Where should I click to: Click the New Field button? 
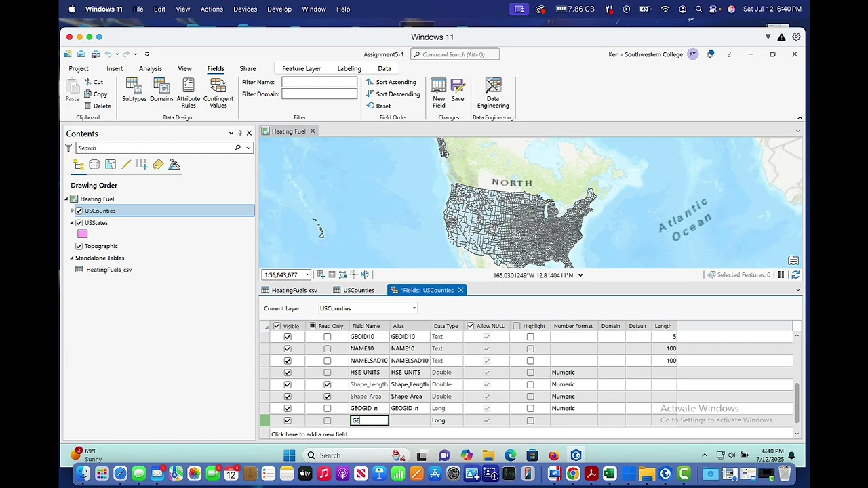[x=439, y=93]
